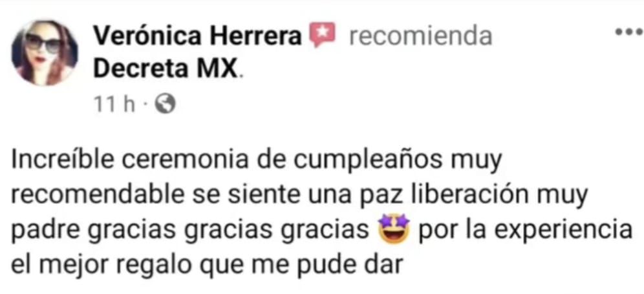Click the globe public privacy icon
The height and width of the screenshot is (294, 644).
click(x=167, y=106)
